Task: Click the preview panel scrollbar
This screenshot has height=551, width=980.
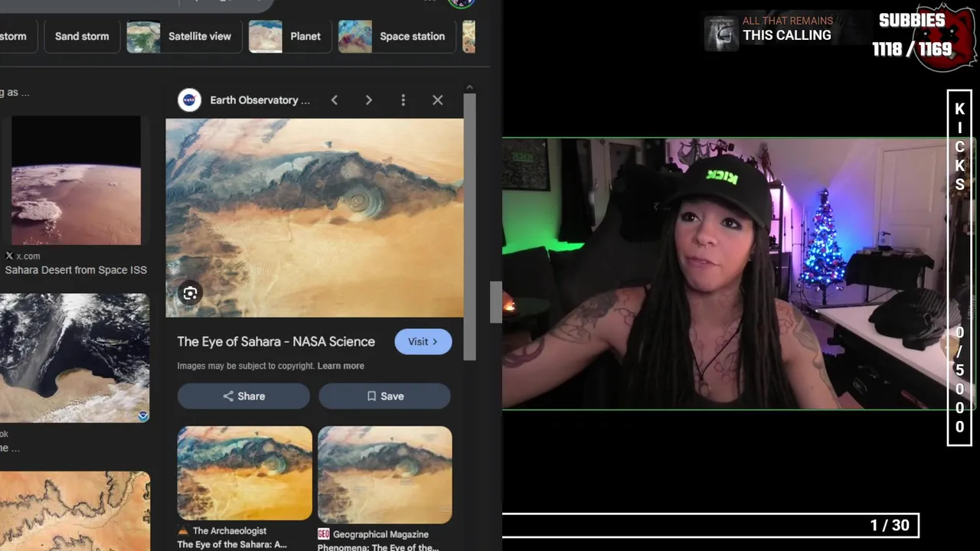Action: point(470,226)
